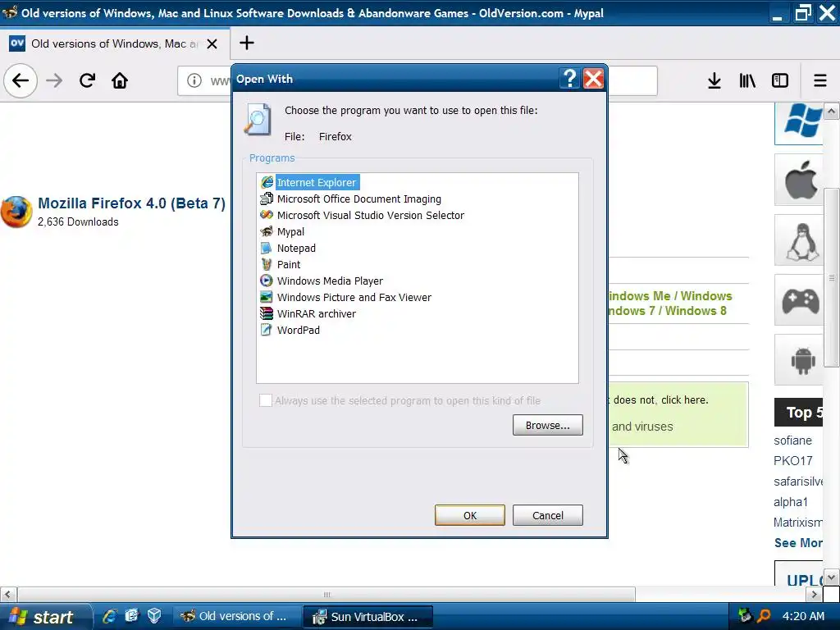Click the Windows Media Player icon
This screenshot has width=840, height=630.
(267, 281)
